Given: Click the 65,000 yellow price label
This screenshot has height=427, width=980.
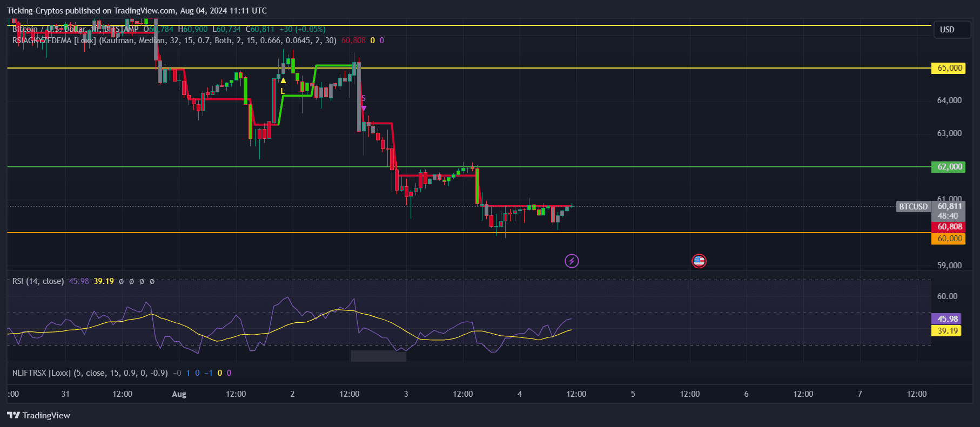Looking at the screenshot, I should pyautogui.click(x=948, y=68).
